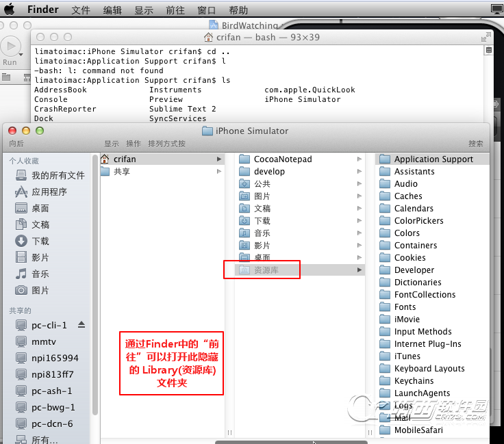504x444 pixels.
Task: Click 排列方式按 arrange toolbar item
Action: (x=166, y=144)
